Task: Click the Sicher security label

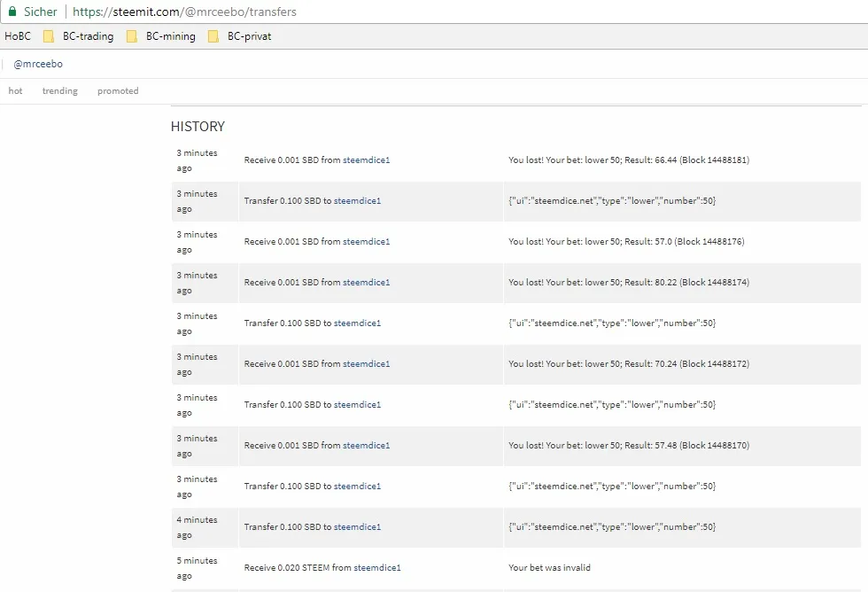Action: coord(41,12)
